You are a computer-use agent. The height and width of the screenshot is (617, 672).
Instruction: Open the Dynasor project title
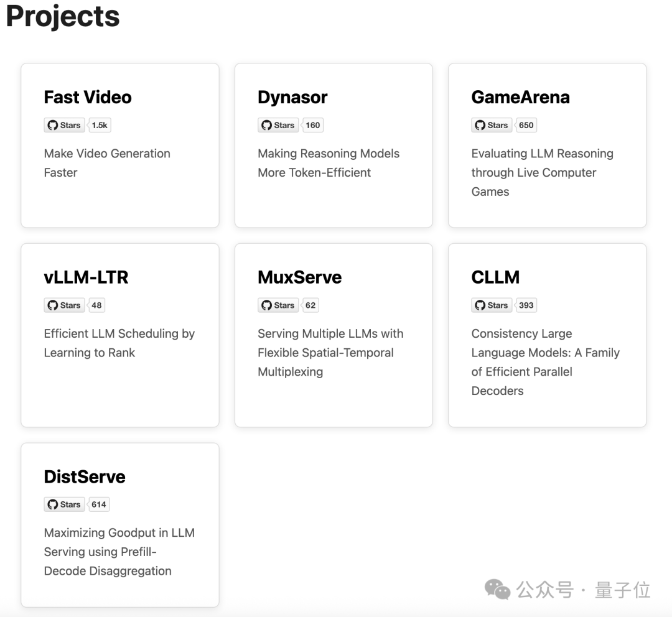click(x=292, y=97)
